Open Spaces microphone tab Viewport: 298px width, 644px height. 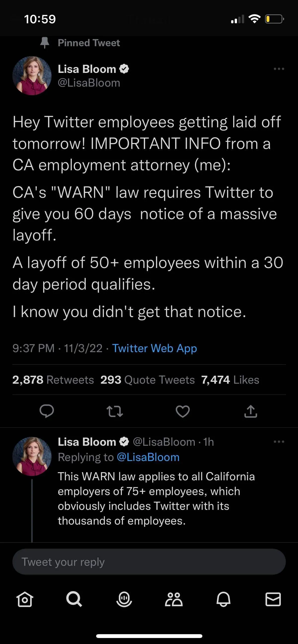coord(124,599)
